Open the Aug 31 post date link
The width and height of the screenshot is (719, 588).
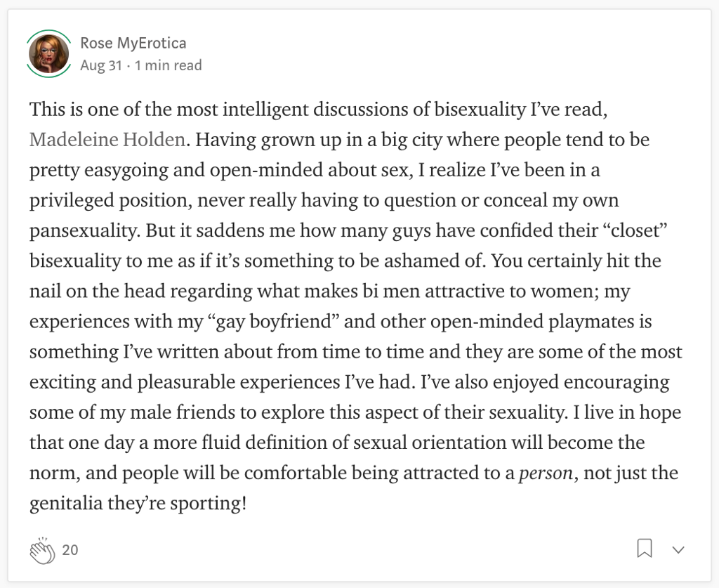tap(101, 65)
